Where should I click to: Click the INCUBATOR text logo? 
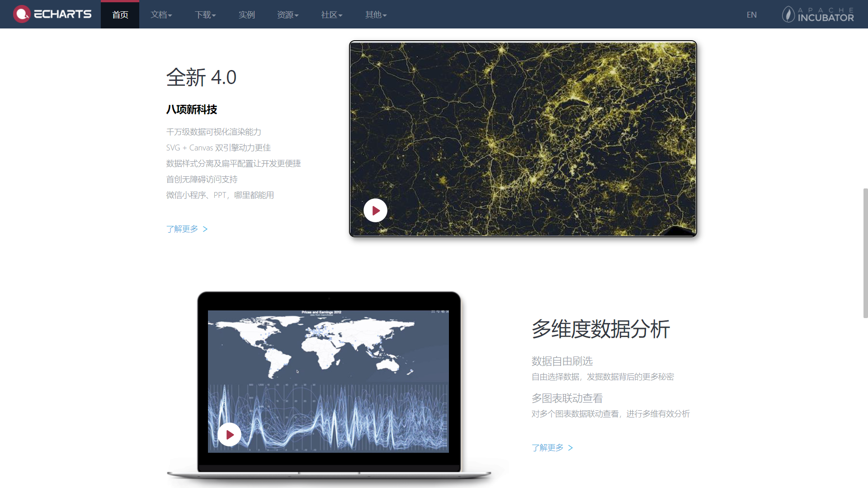point(826,17)
